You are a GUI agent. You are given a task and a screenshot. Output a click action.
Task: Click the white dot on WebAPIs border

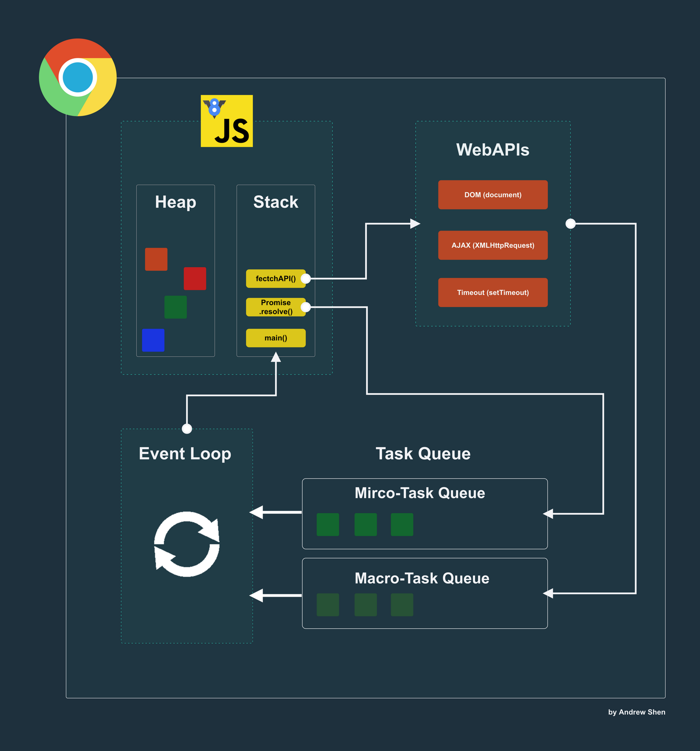click(x=570, y=224)
